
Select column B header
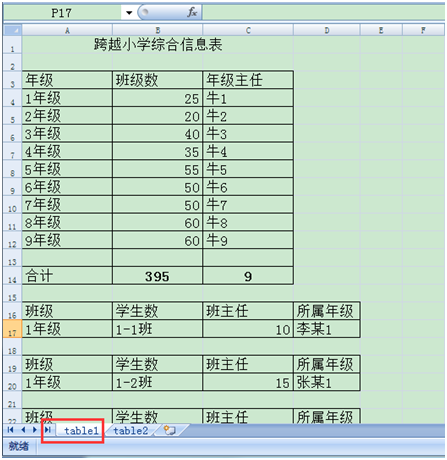[158, 30]
